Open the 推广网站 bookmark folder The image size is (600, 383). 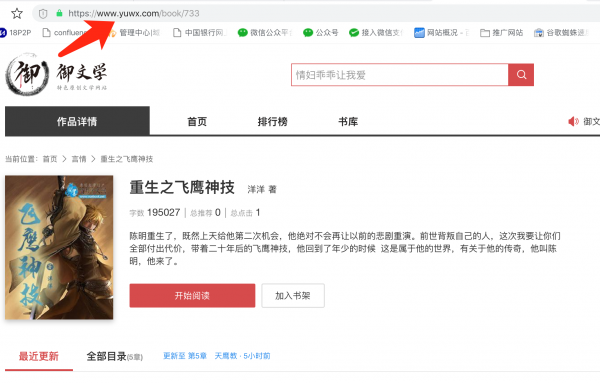[501, 33]
